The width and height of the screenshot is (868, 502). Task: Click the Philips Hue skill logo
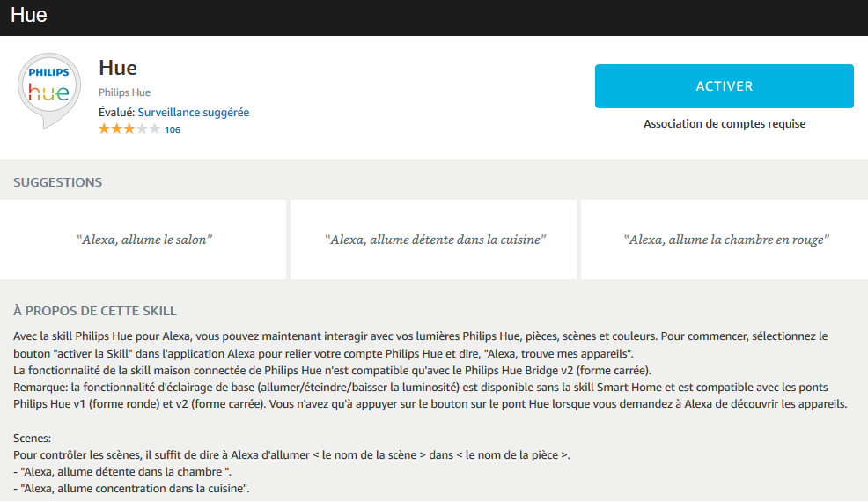(49, 92)
